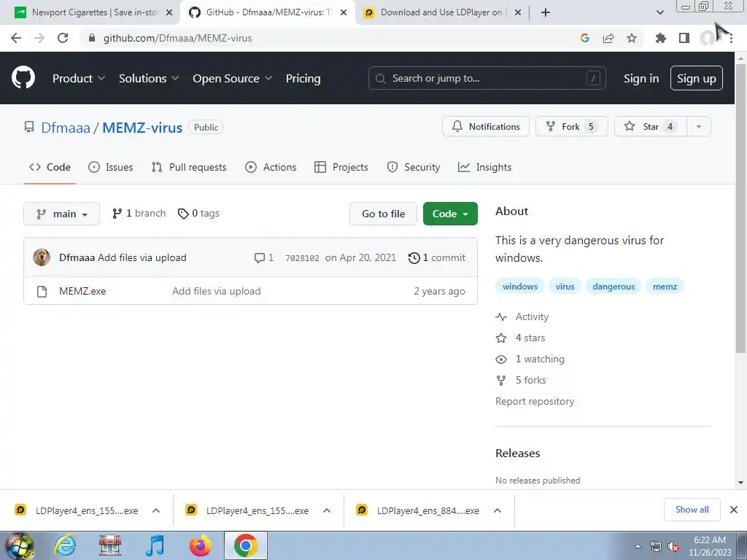The width and height of the screenshot is (747, 560).
Task: Toggle the Chrome side panel icon
Action: point(684,38)
